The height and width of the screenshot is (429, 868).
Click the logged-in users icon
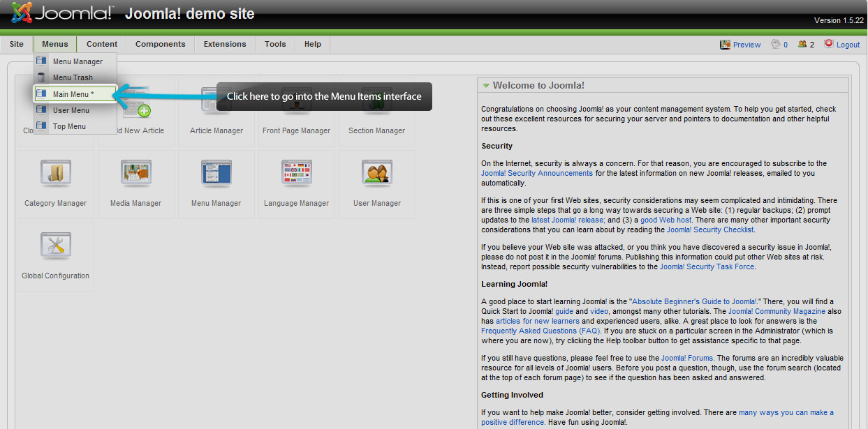(802, 45)
